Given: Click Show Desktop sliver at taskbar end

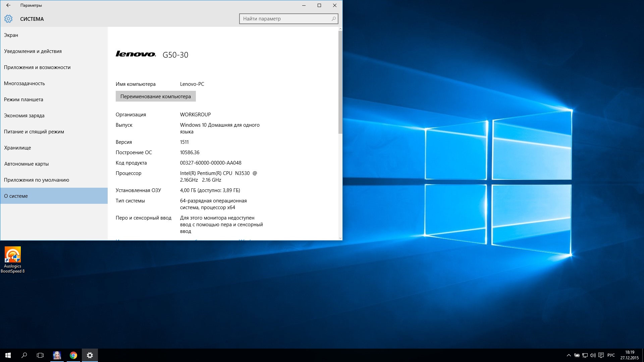Looking at the screenshot, I should 643,355.
